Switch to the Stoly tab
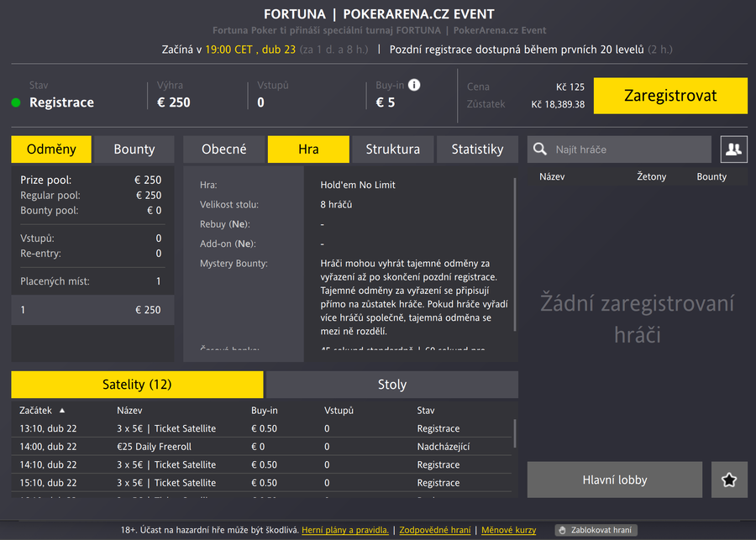Viewport: 756px width, 540px height. click(392, 385)
